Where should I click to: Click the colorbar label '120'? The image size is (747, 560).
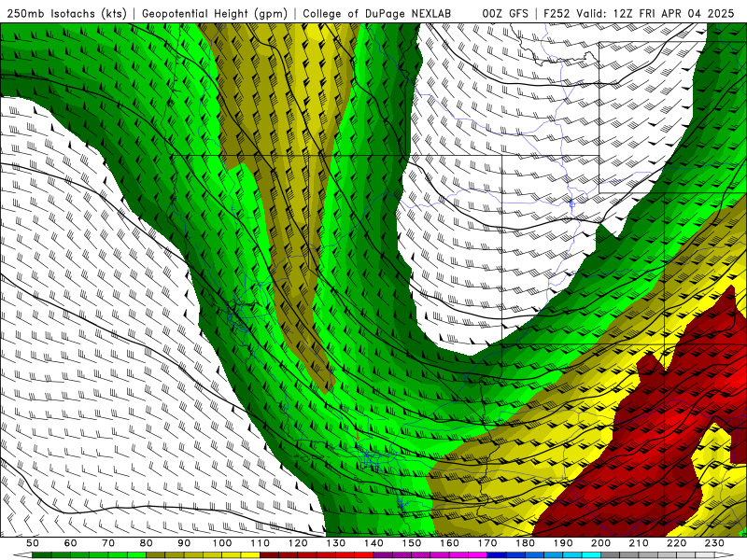(297, 543)
